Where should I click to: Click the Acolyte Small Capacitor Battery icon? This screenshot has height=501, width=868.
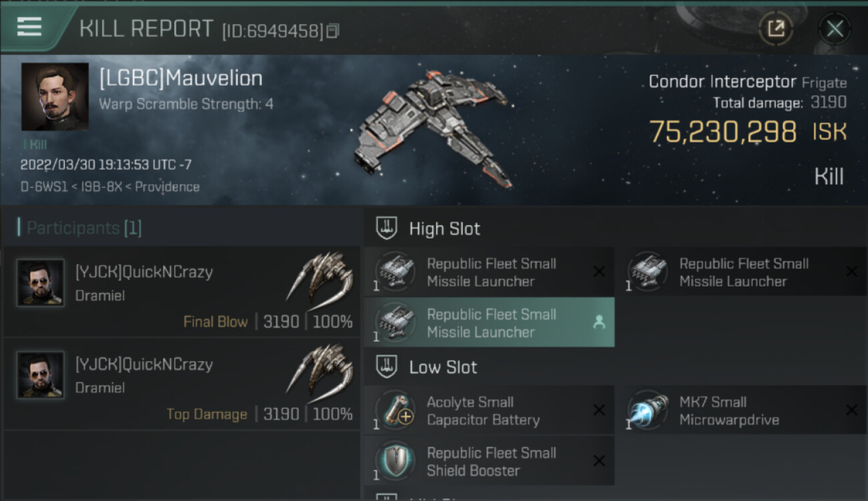[395, 411]
